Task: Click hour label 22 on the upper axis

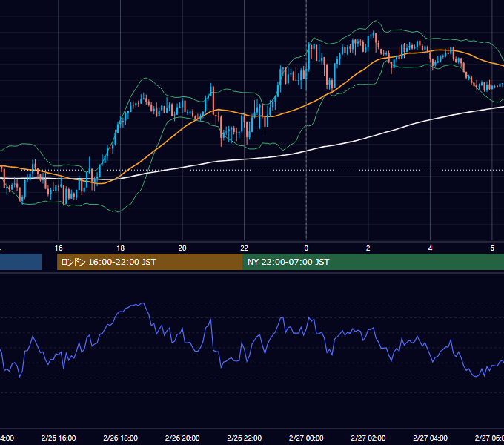Action: 245,248
